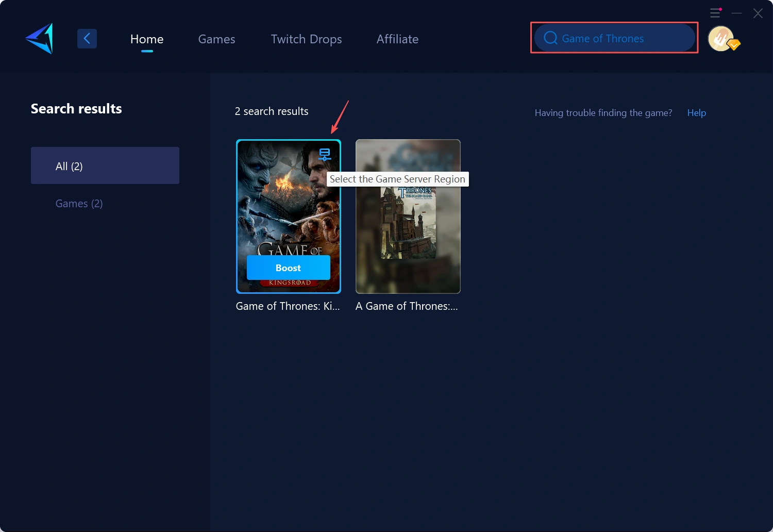Click the GearUP logo icon
The width and height of the screenshot is (773, 532).
tap(40, 39)
